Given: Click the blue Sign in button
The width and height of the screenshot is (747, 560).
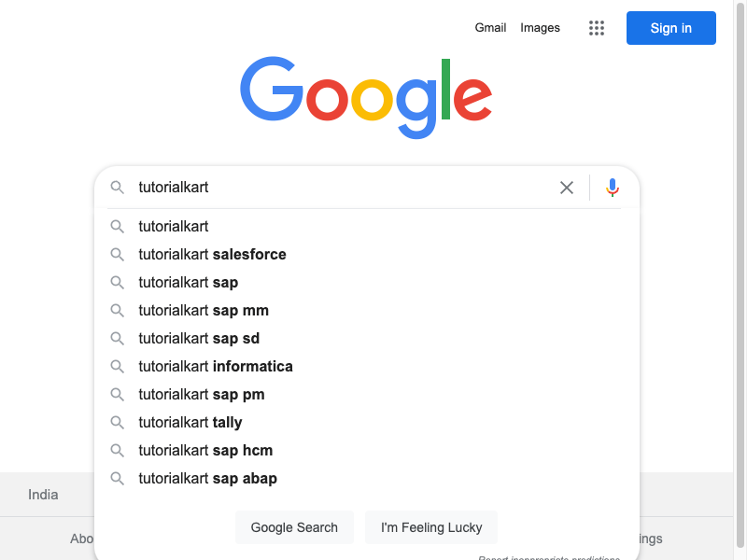Looking at the screenshot, I should (670, 28).
